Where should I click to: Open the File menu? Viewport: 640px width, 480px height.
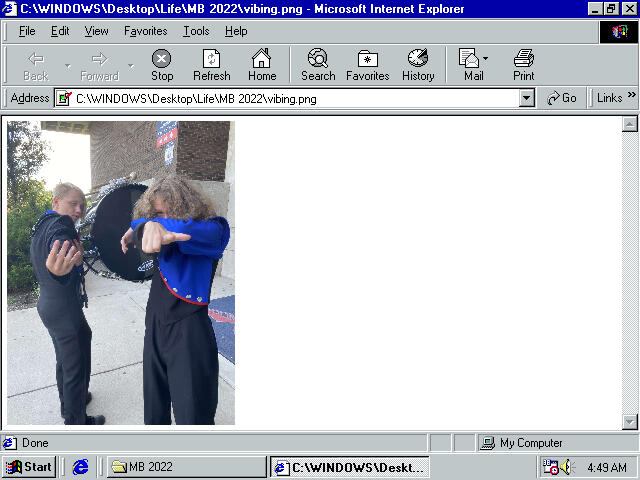click(x=27, y=31)
